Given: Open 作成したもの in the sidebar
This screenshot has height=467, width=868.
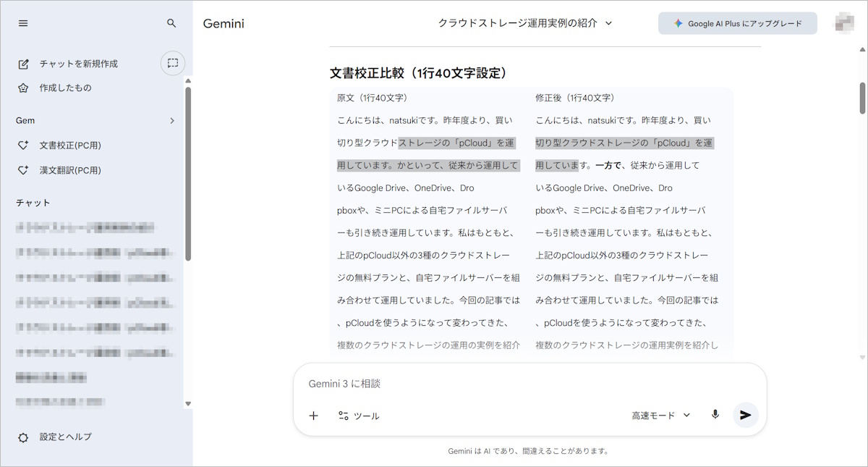Looking at the screenshot, I should [65, 88].
